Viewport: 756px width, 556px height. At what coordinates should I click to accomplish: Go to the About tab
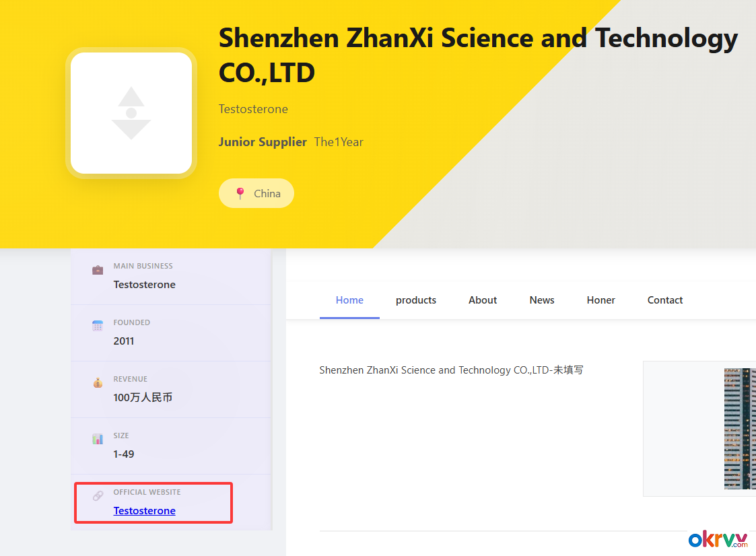[x=483, y=300]
